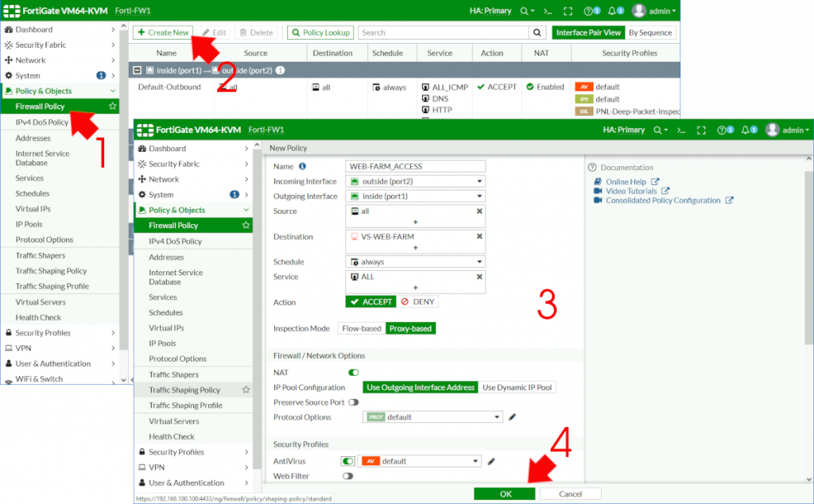
Task: Click the Create New policy button
Action: click(x=162, y=33)
